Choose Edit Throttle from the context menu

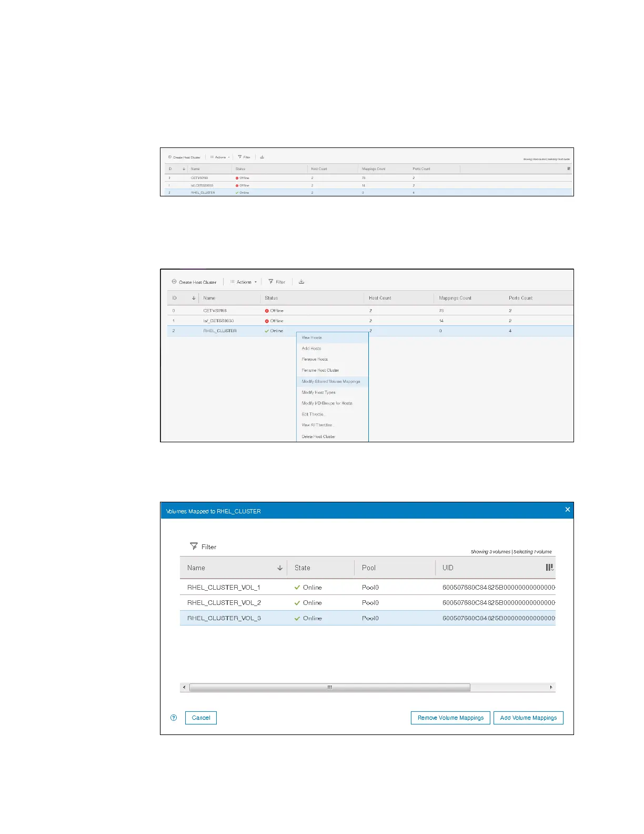click(333, 414)
